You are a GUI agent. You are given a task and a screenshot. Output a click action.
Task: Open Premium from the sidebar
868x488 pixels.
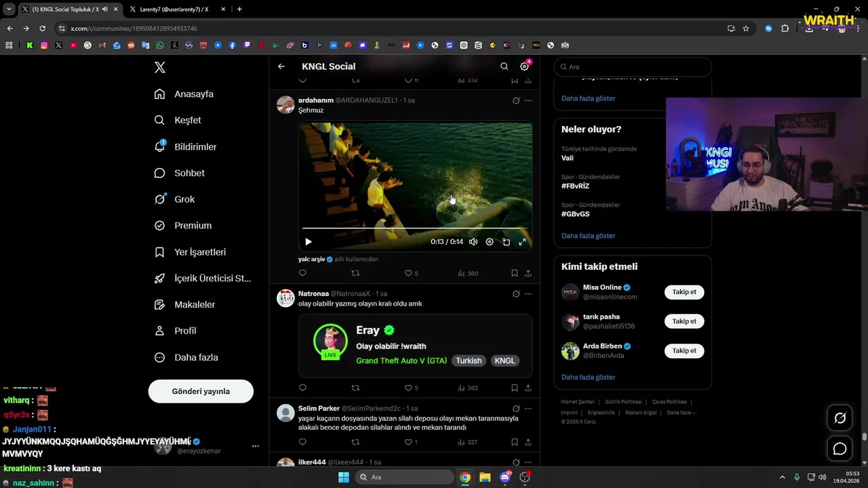click(x=183, y=226)
